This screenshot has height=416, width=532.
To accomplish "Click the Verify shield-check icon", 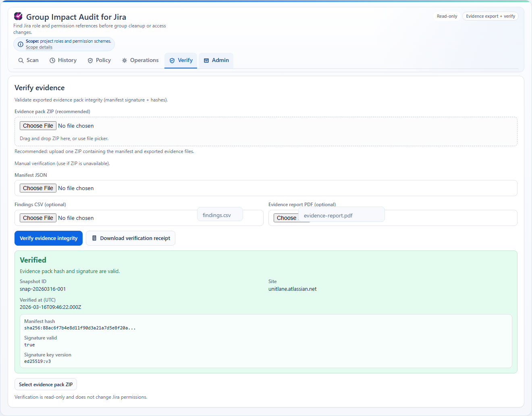I will click(172, 60).
